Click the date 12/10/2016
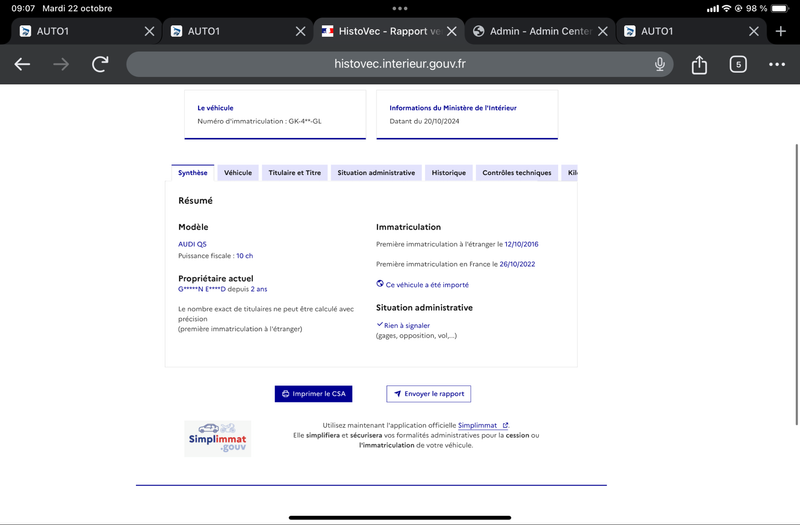This screenshot has width=800, height=525. pos(521,244)
